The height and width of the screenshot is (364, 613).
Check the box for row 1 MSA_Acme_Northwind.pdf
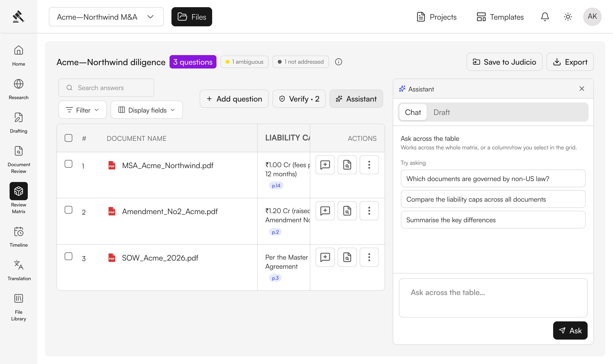click(68, 164)
